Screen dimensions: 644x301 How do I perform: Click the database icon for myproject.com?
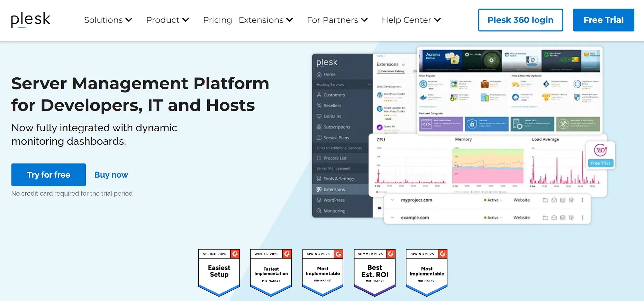point(563,200)
